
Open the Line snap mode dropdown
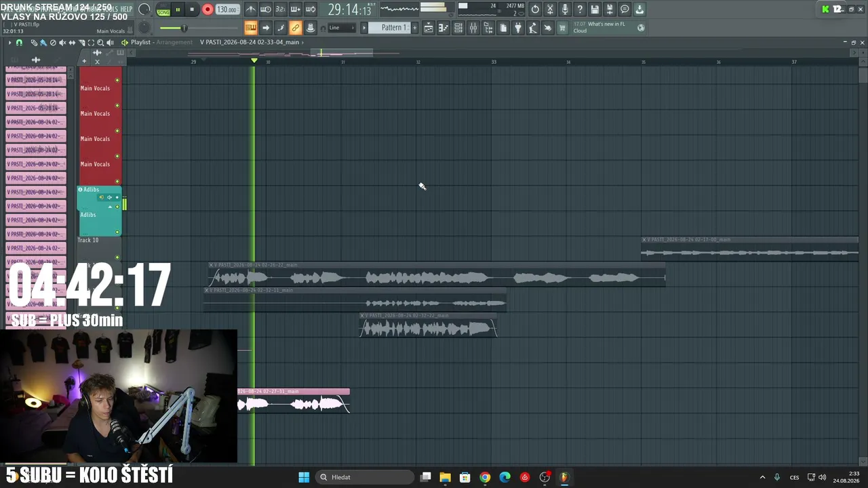(341, 28)
